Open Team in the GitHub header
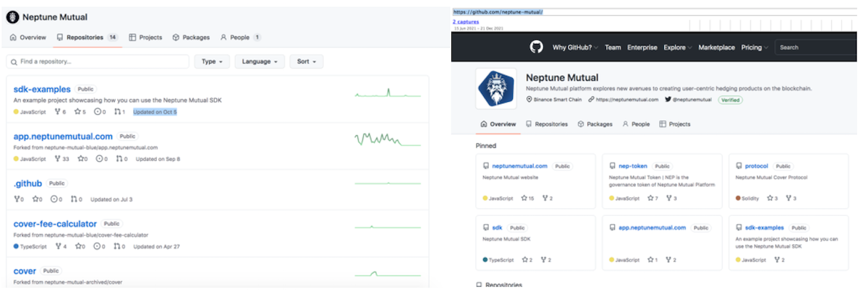 [613, 48]
